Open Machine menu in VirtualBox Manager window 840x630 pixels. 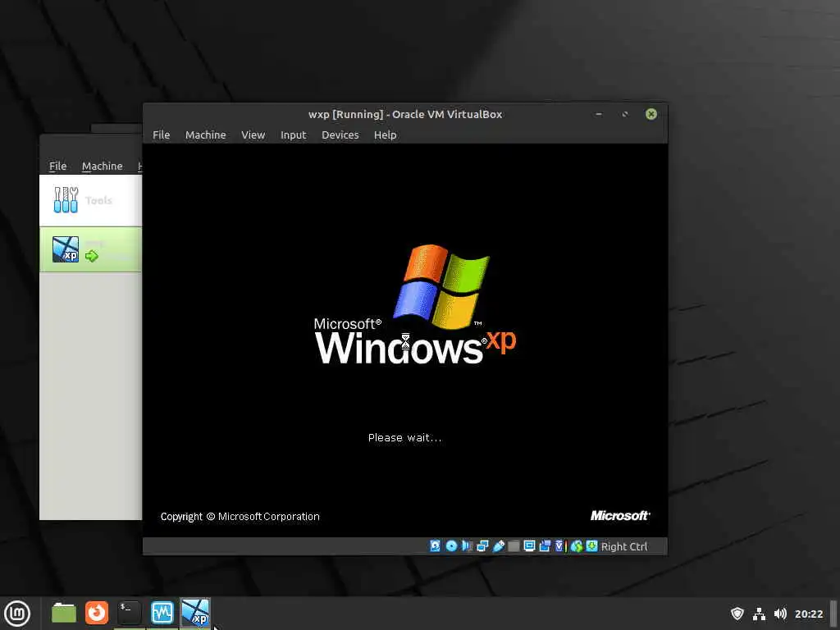(x=103, y=166)
